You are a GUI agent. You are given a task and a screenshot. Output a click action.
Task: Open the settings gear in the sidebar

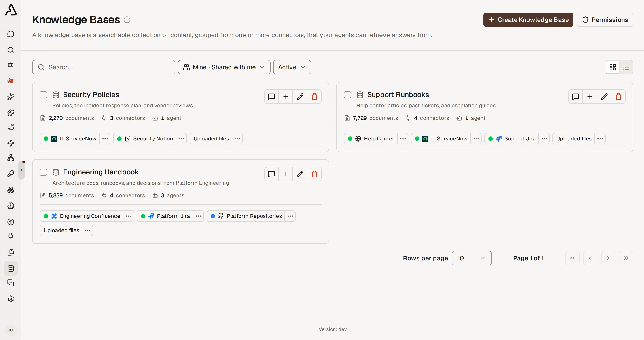[11, 299]
